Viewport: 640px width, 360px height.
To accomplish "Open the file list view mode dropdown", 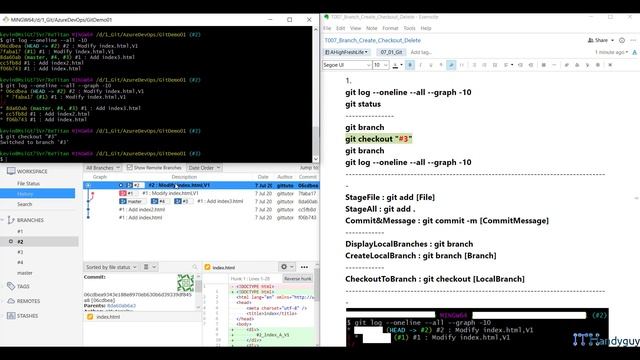I will (149, 267).
